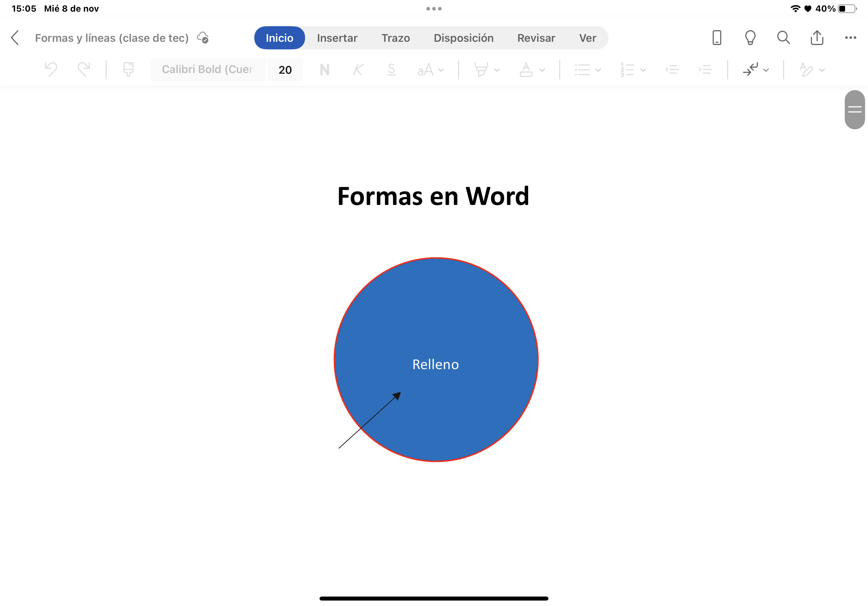This screenshot has height=606, width=868.
Task: Click the font size 20 field
Action: coord(285,70)
